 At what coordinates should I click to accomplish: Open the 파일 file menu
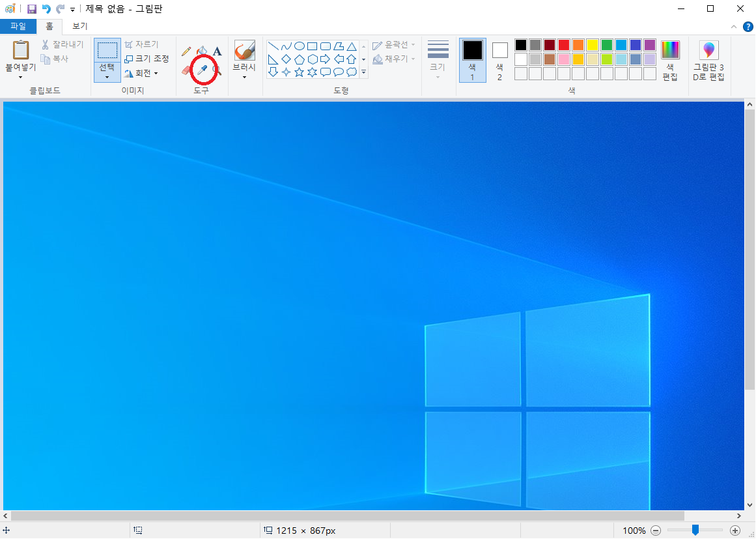18,27
